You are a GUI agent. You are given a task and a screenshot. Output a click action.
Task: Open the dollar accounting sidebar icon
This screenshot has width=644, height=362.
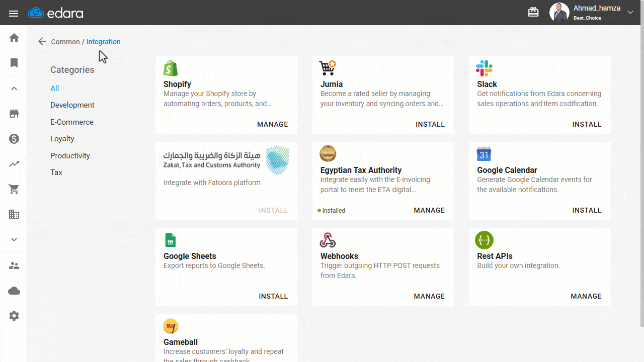[x=14, y=139]
